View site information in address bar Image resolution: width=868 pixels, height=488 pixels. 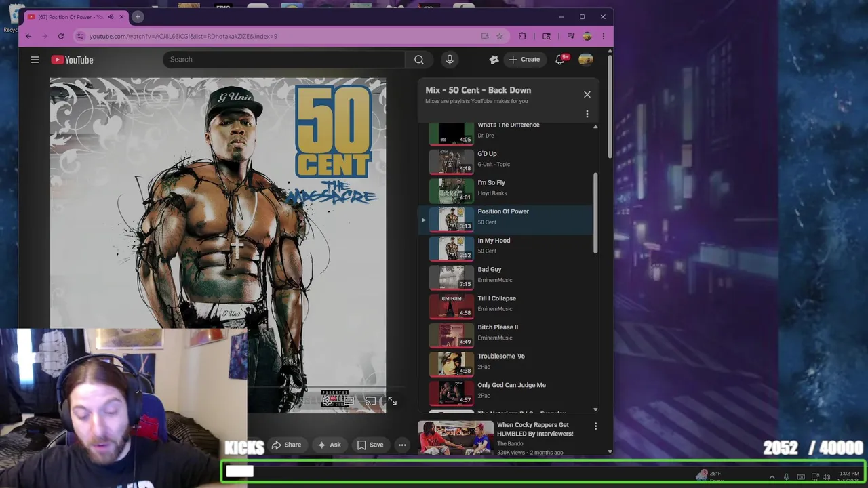pos(80,36)
